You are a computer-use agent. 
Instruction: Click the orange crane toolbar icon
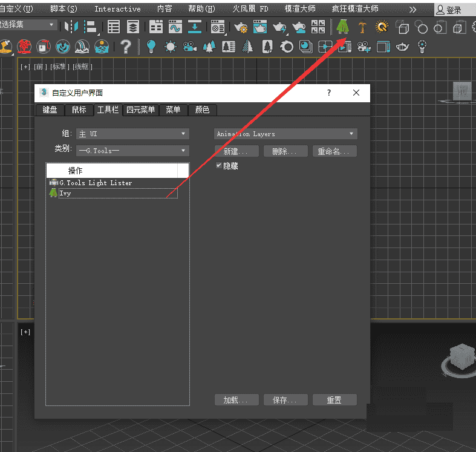coord(362,27)
